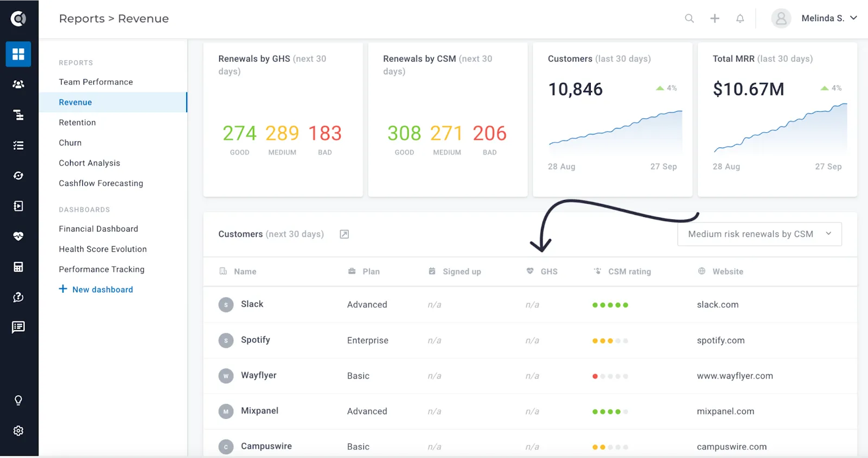The width and height of the screenshot is (868, 458).
Task: Click the Plan column header
Action: point(371,272)
